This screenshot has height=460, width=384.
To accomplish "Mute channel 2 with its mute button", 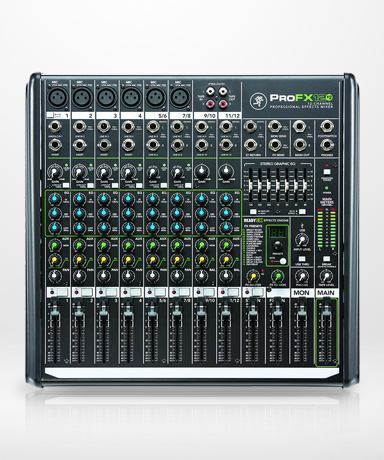I will [87, 293].
